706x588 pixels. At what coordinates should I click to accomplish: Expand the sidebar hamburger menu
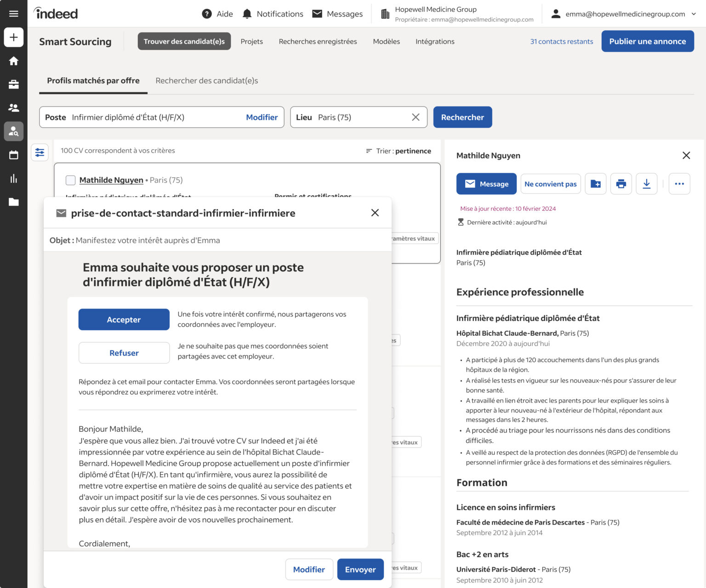point(13,13)
